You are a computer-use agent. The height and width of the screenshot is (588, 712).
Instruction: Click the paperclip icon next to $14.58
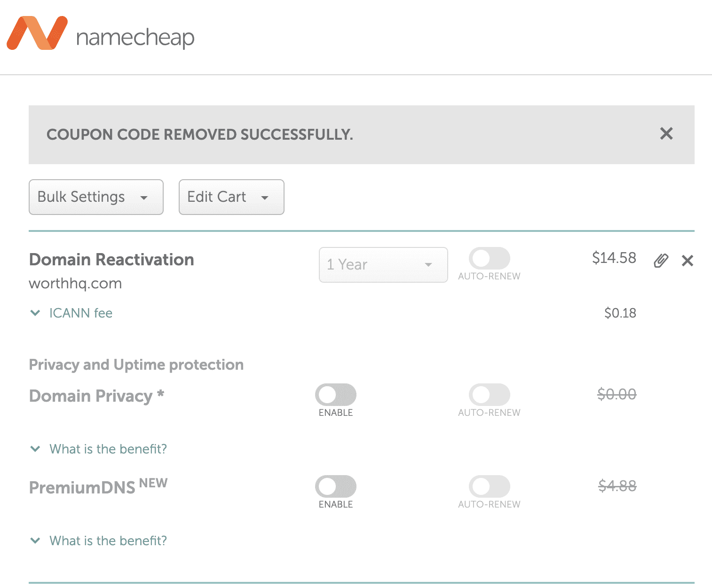(661, 260)
